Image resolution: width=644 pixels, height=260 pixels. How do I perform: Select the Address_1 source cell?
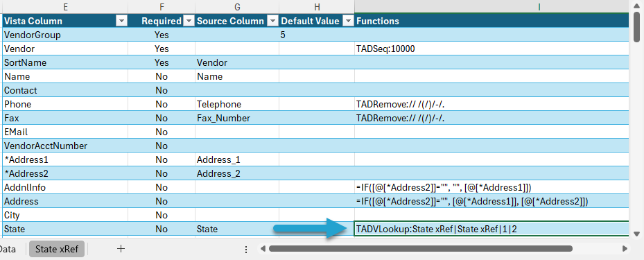(x=237, y=159)
